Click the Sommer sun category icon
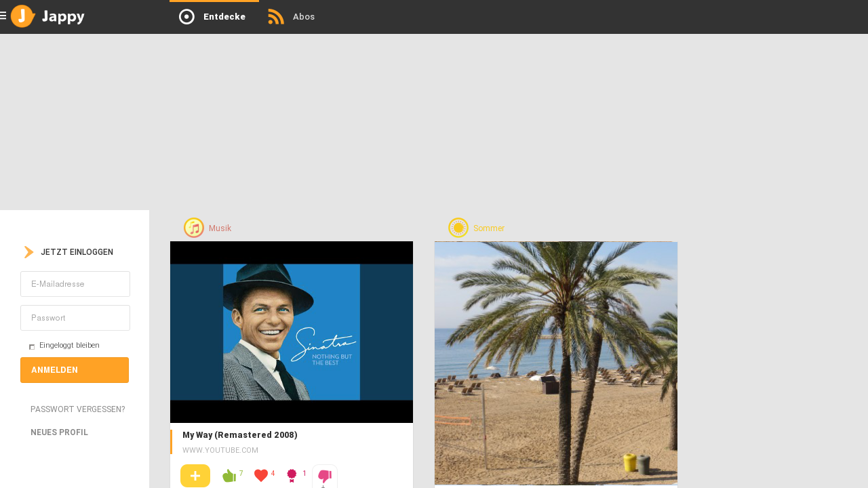Viewport: 868px width, 488px height. 458,228
